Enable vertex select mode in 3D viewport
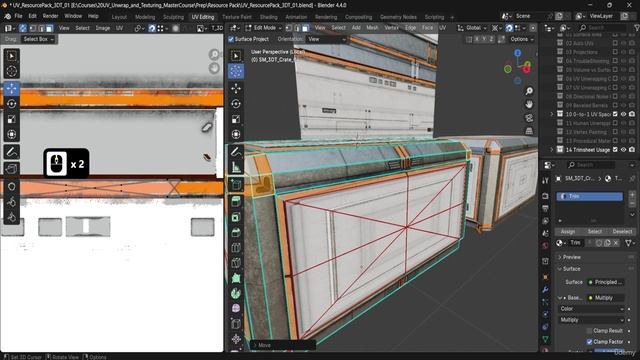This screenshot has width=640, height=360. [289, 28]
